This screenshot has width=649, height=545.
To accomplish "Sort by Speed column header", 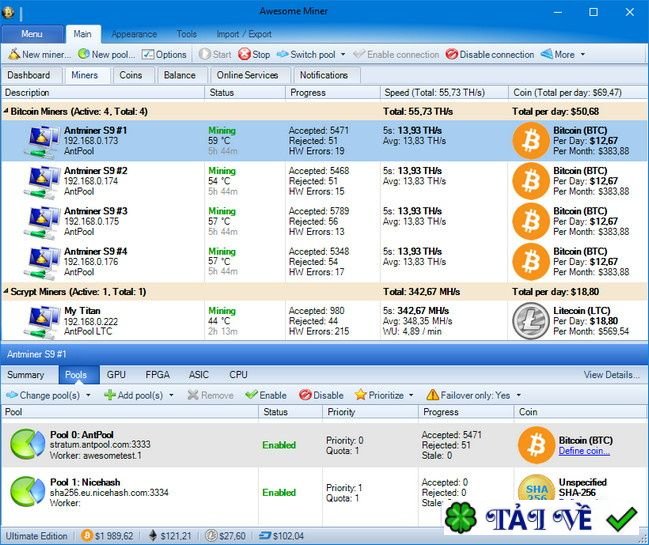I will (x=444, y=93).
